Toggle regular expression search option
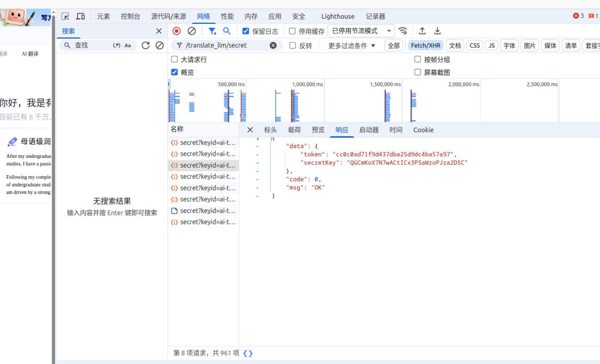The width and height of the screenshot is (600, 364). pyautogui.click(x=117, y=45)
